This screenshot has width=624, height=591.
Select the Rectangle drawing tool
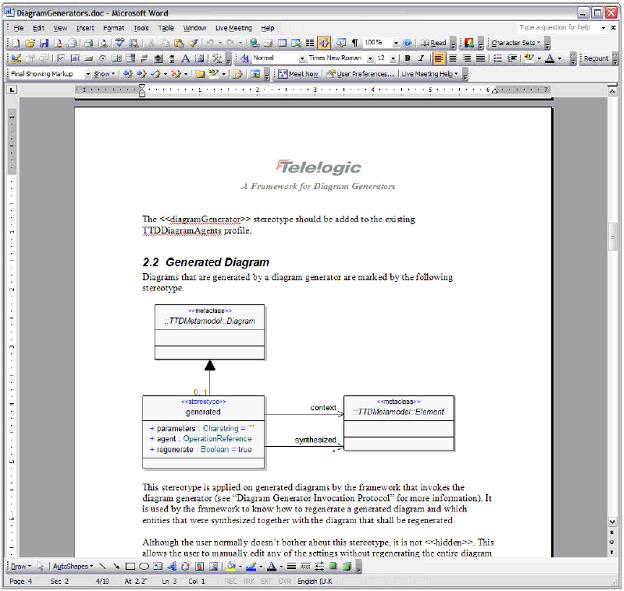130,566
